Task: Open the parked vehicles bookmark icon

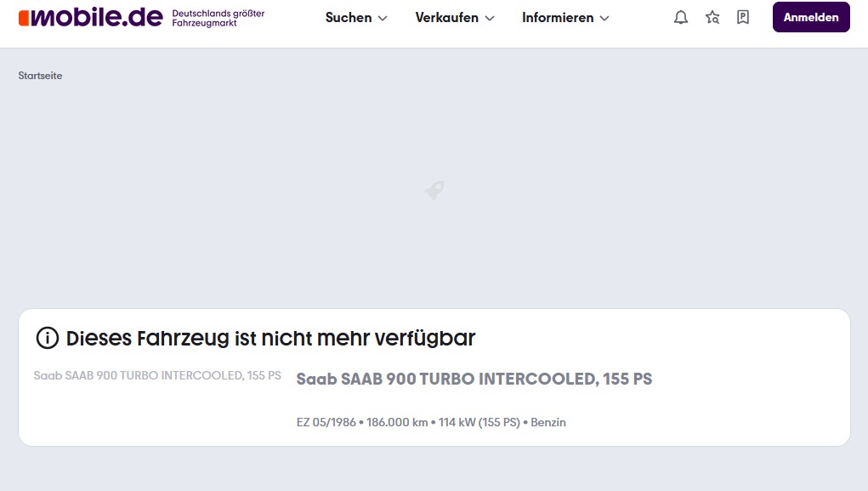Action: [x=743, y=18]
